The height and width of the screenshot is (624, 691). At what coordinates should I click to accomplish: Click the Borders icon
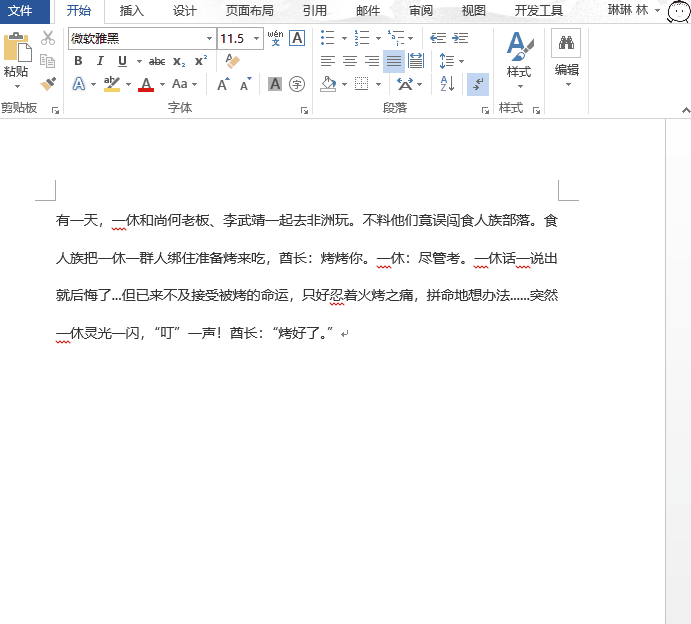click(362, 84)
